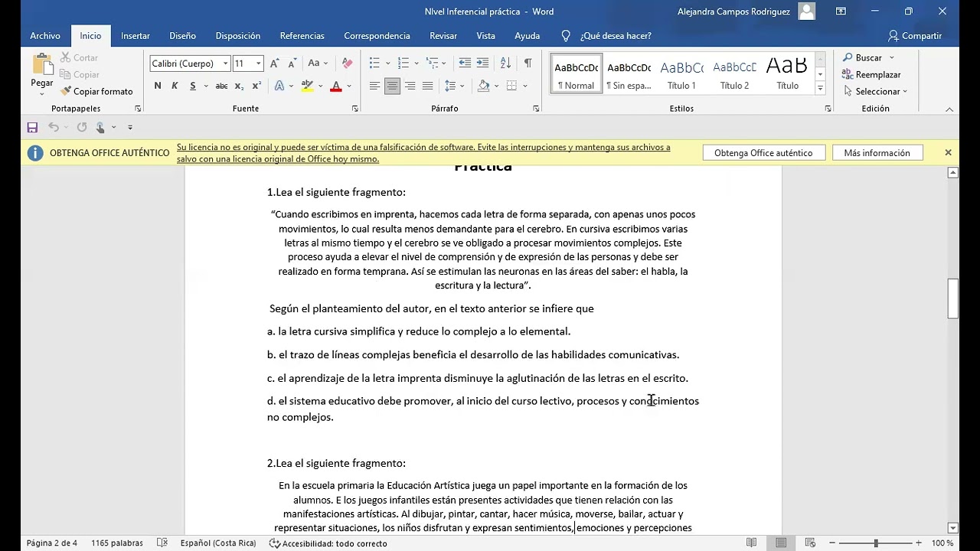Click Reemplazar in the Edición group
This screenshot has height=551, width=980.
click(x=871, y=74)
